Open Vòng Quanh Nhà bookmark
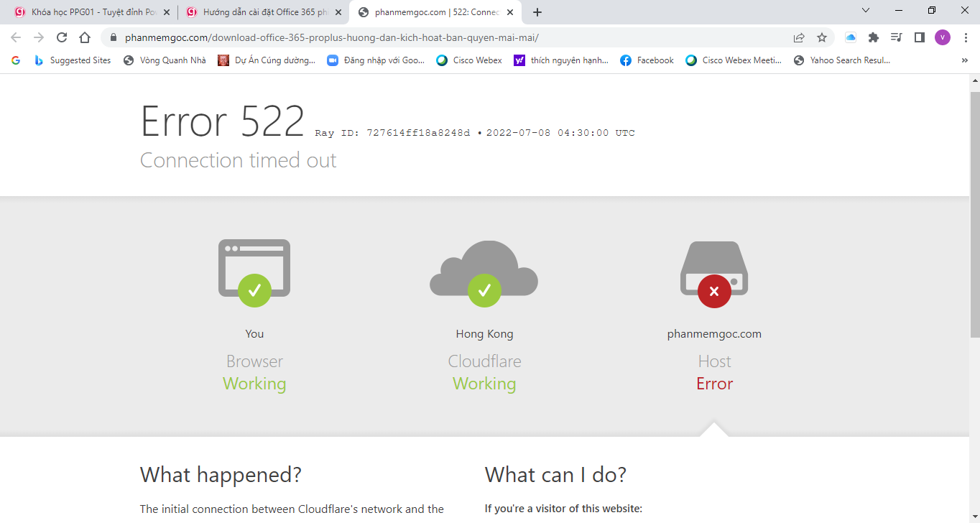Viewport: 980px width, 523px height. [165, 60]
